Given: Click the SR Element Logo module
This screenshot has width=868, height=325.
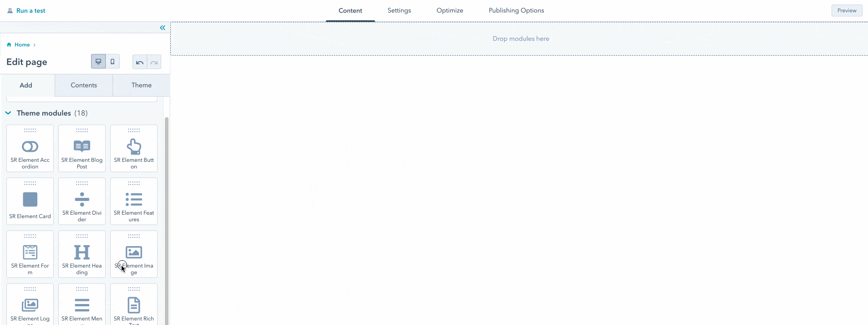Looking at the screenshot, I should [x=30, y=304].
